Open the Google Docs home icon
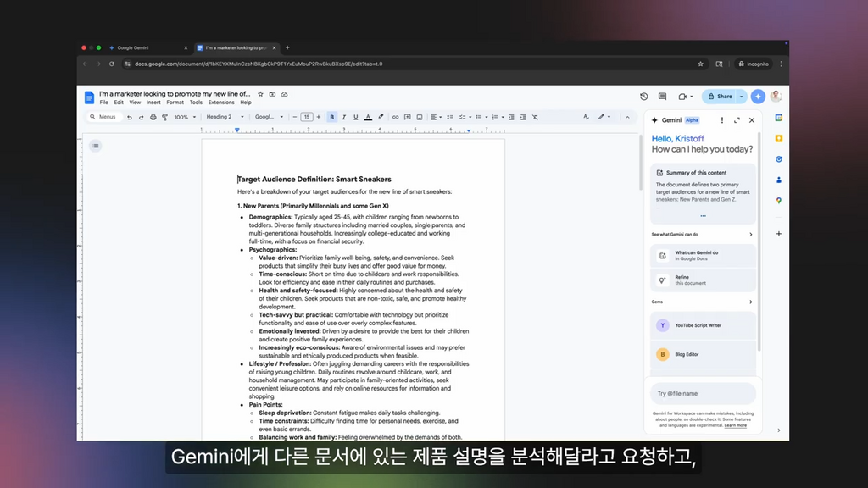Image resolution: width=868 pixels, height=488 pixels. coord(89,97)
